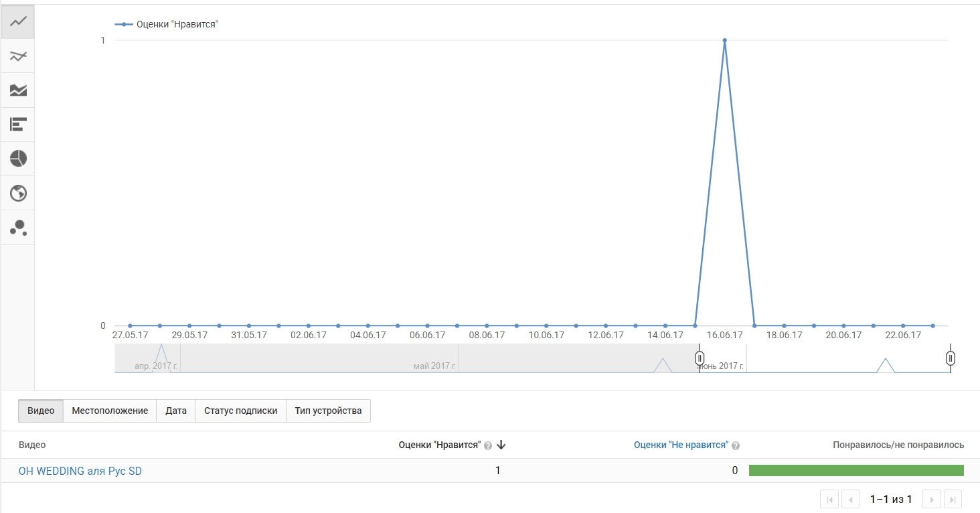Open the map view icon
This screenshot has width=980, height=513.
18,193
